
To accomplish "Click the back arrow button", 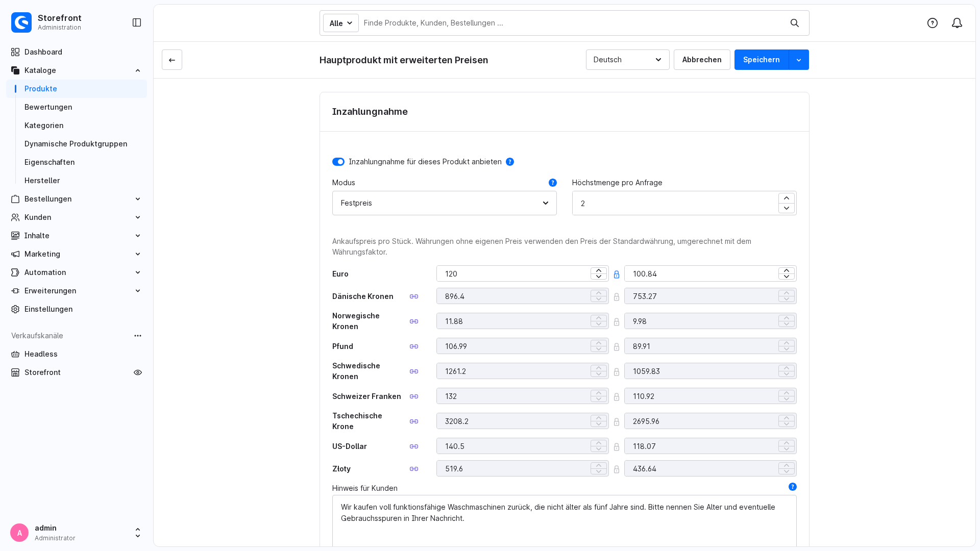I will click(172, 60).
